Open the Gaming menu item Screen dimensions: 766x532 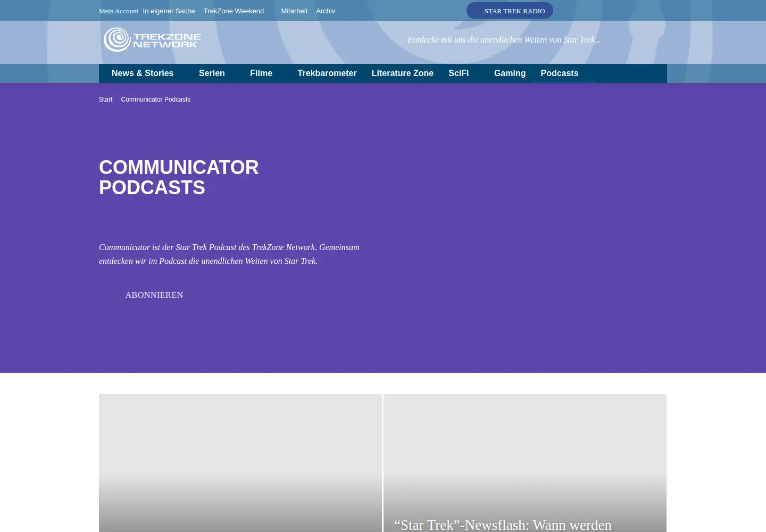point(510,73)
